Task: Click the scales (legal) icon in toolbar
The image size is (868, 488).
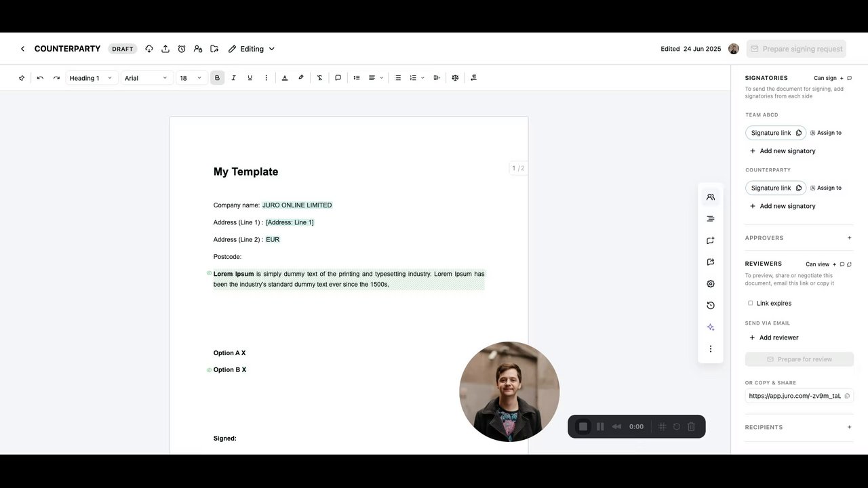Action: coord(455,78)
